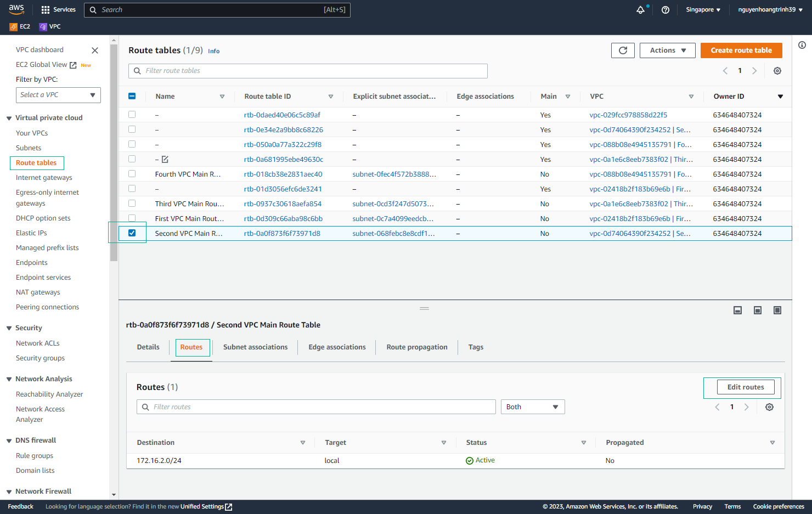Click Create route table button
The image size is (812, 514).
coord(741,50)
